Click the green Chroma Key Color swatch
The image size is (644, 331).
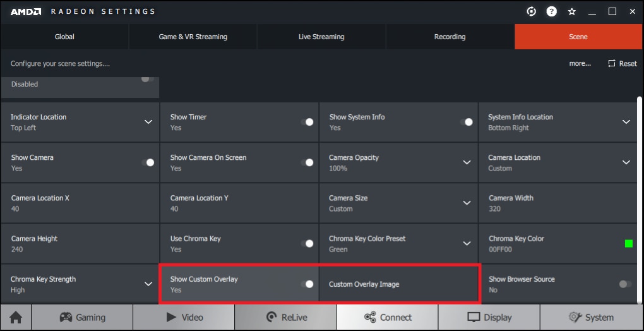(x=628, y=244)
